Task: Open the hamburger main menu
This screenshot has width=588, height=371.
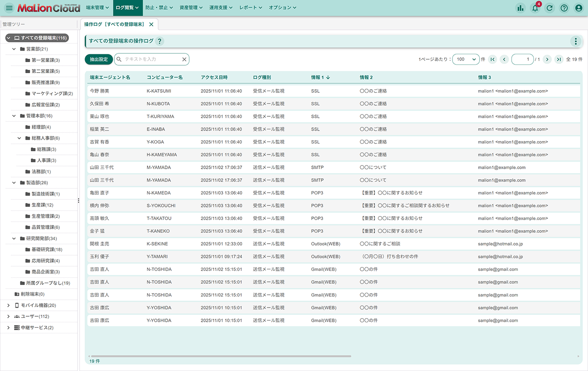Action: click(x=9, y=8)
